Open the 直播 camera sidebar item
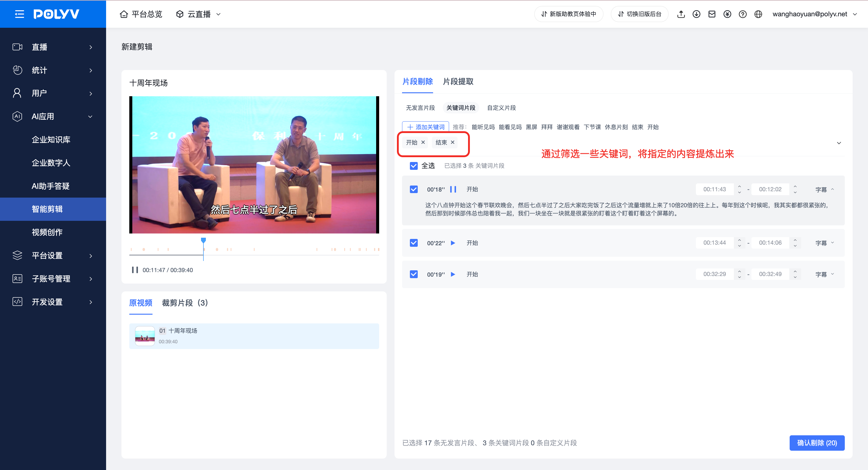The image size is (868, 470). coord(53,47)
